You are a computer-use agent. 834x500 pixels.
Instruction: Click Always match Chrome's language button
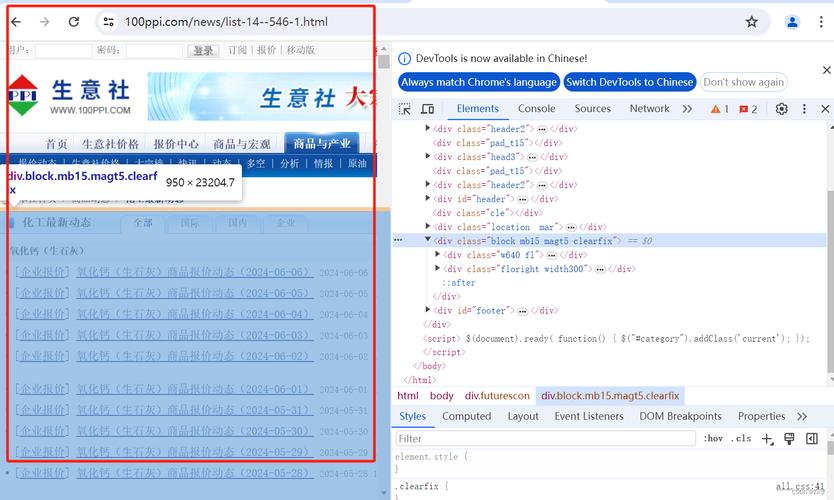pos(479,82)
